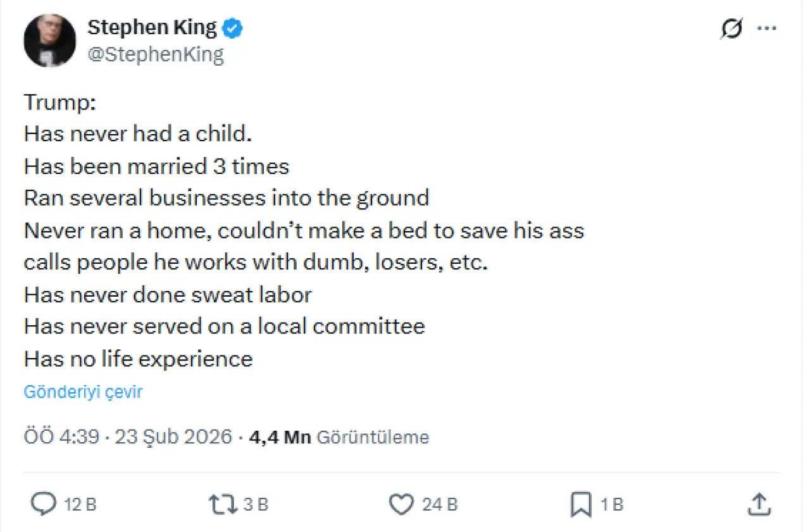Click the 1 B bookmarks count
810x532 pixels.
tap(611, 505)
